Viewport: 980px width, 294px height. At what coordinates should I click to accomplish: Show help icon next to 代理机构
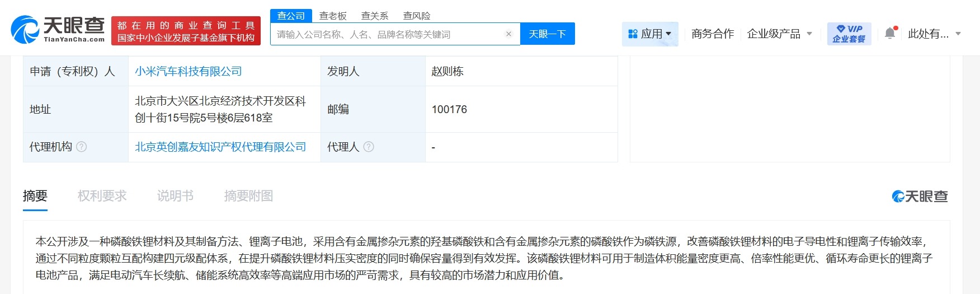pos(82,147)
